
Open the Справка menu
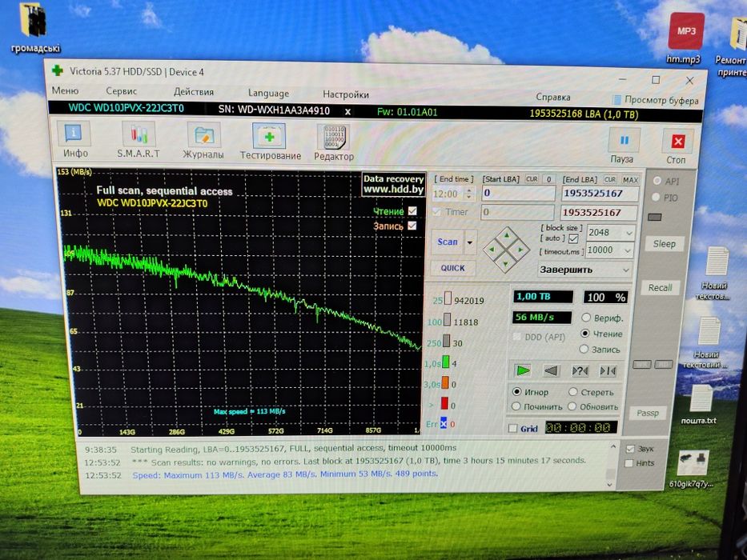tap(552, 97)
